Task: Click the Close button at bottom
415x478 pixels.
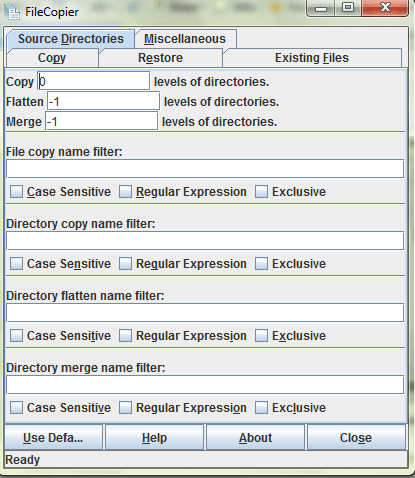Action: 356,437
